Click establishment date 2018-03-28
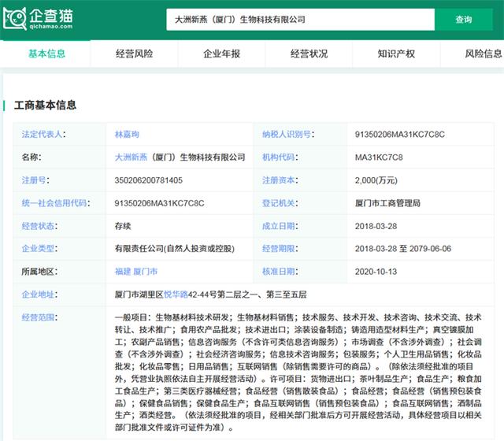 click(x=376, y=226)
